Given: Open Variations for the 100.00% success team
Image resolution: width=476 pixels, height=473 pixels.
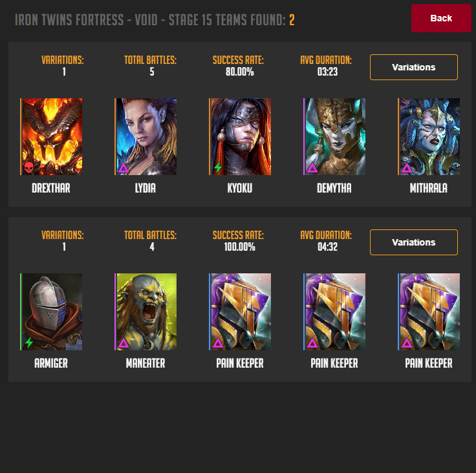Looking at the screenshot, I should pos(414,242).
